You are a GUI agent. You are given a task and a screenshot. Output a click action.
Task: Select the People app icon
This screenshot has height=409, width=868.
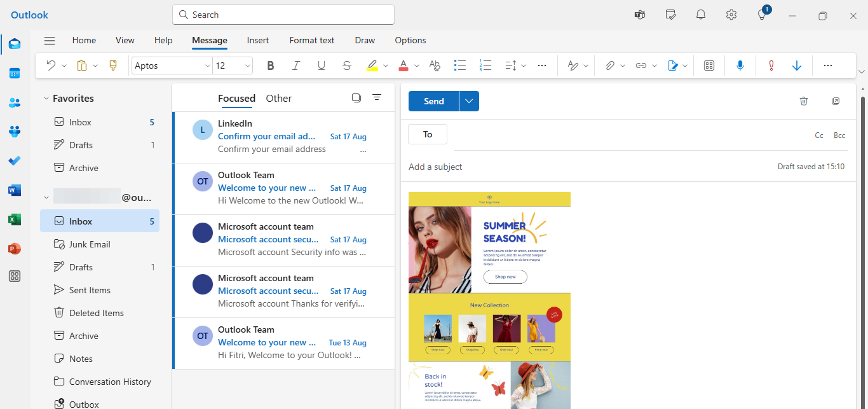(14, 102)
